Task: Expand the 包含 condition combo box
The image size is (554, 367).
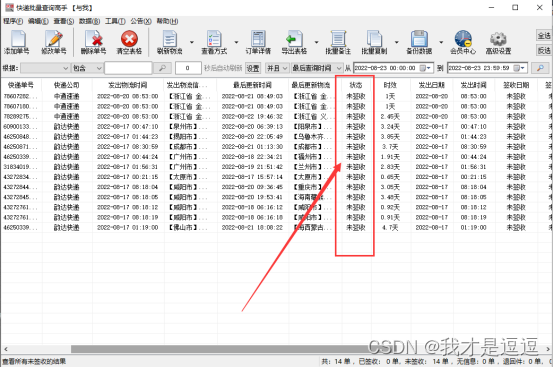Action: coord(87,68)
